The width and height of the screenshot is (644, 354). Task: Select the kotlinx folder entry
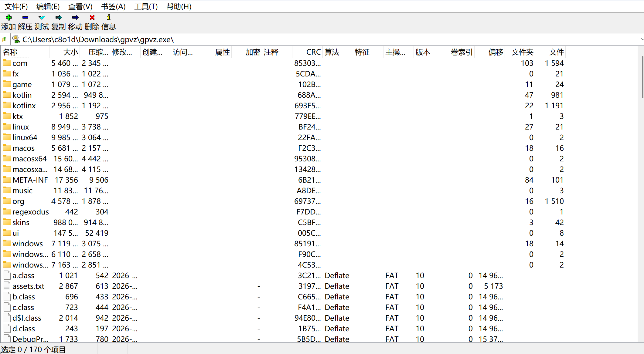click(24, 106)
